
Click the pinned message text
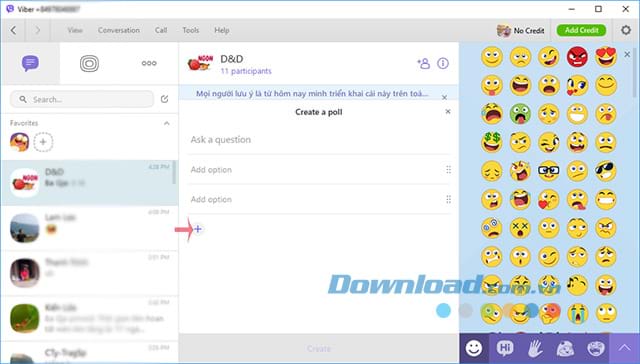(x=312, y=93)
